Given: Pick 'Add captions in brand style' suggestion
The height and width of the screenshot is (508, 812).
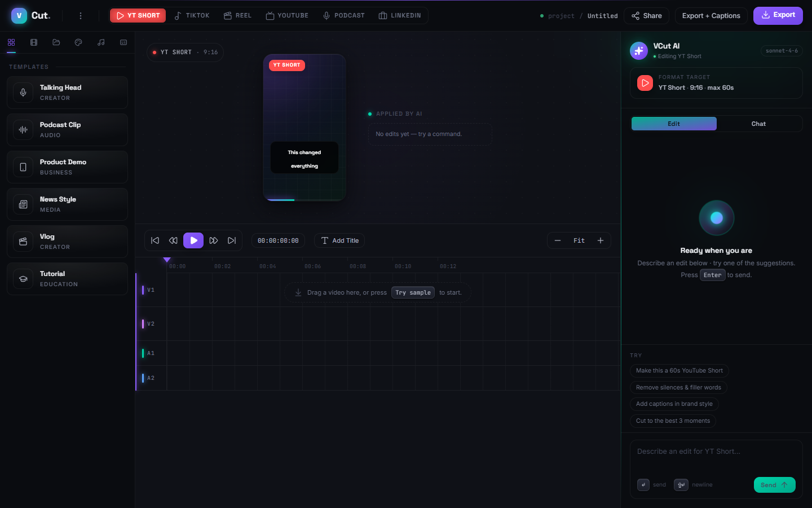Looking at the screenshot, I should (674, 404).
